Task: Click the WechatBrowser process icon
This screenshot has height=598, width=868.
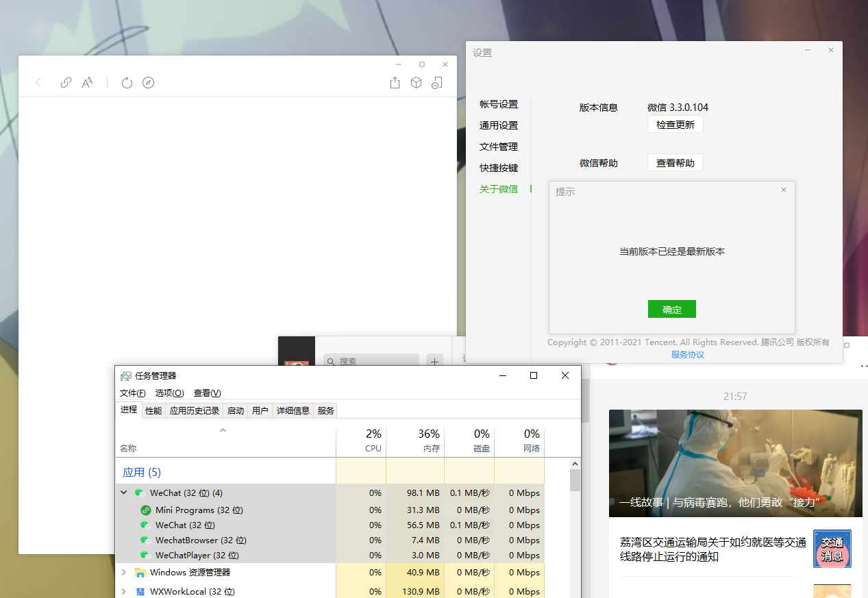Action: [146, 540]
